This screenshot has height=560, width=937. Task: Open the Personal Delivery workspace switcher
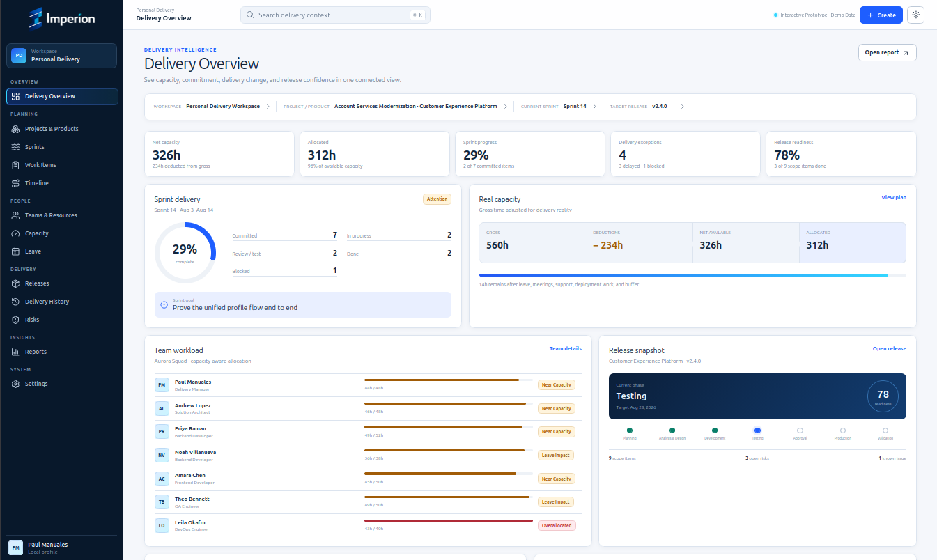(61, 56)
